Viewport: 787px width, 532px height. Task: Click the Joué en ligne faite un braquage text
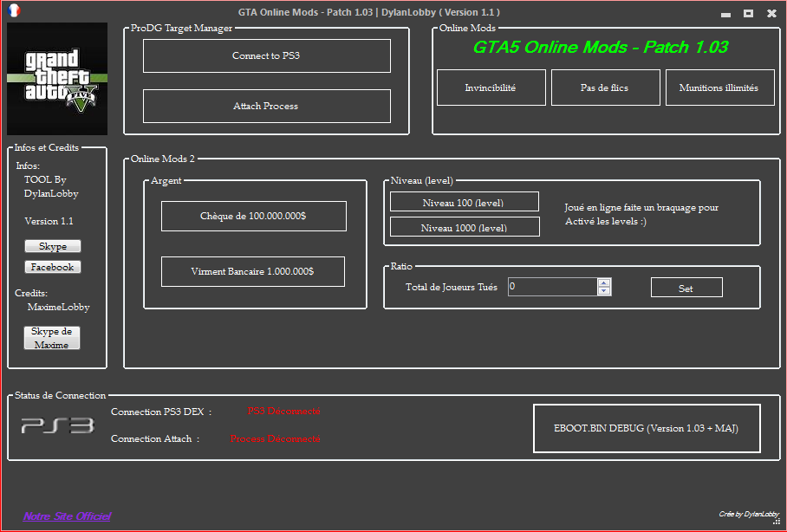point(641,214)
